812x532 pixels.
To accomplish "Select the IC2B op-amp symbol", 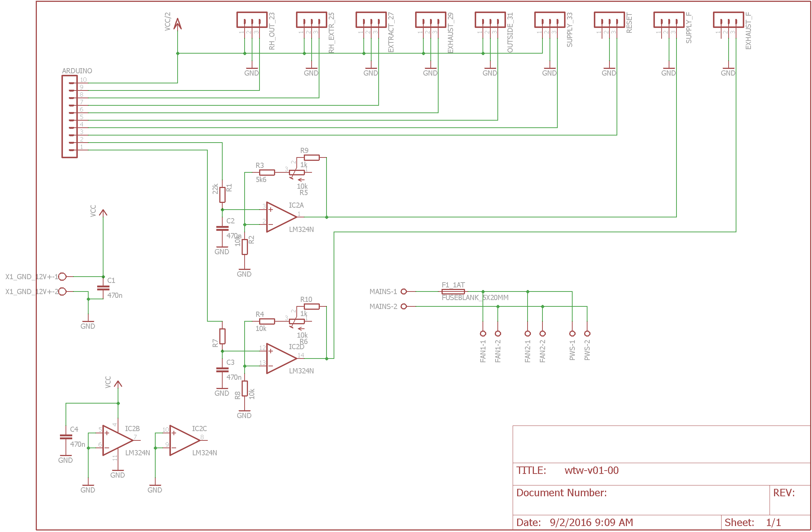I will click(x=118, y=440).
